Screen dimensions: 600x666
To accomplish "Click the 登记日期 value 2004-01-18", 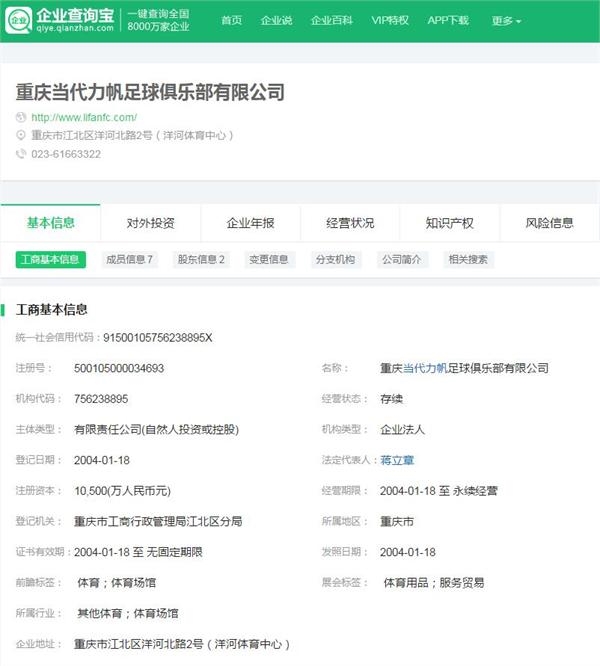I will coord(102,460).
